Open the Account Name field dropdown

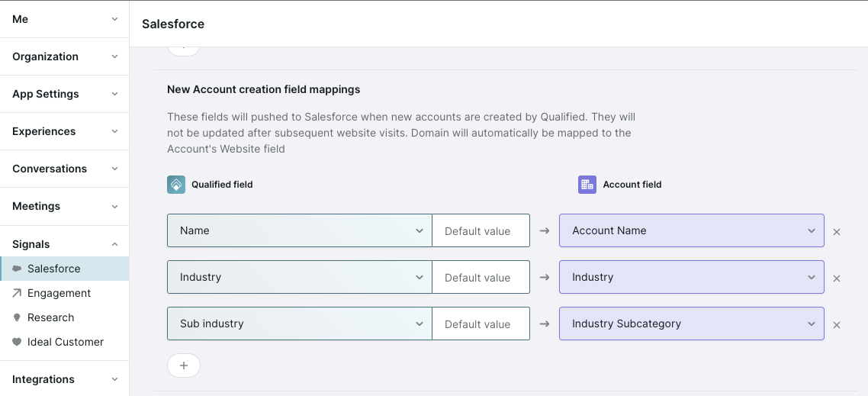coord(691,230)
